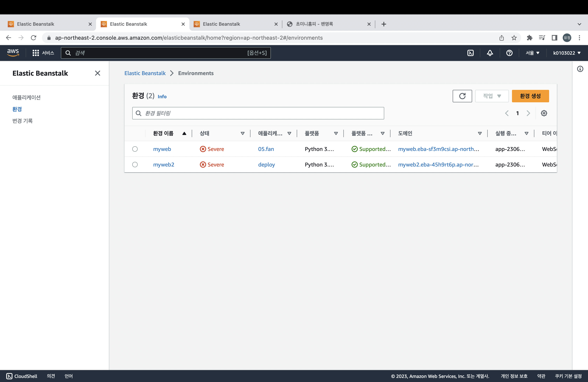Open 쿠키 기본 설정 footer link
This screenshot has height=382, width=588.
point(568,376)
